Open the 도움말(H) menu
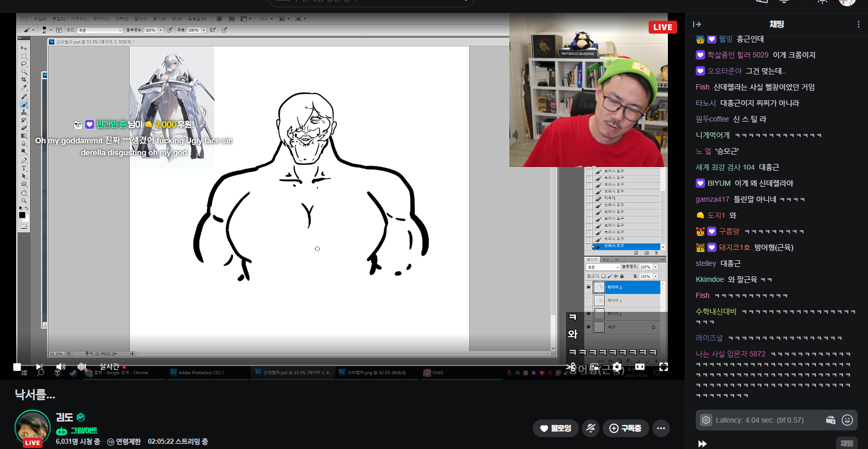The height and width of the screenshot is (449, 868). (x=197, y=19)
